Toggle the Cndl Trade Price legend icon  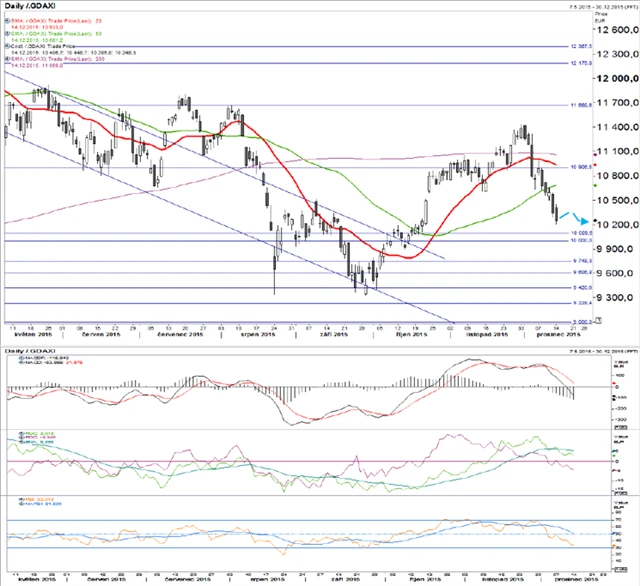7,47
